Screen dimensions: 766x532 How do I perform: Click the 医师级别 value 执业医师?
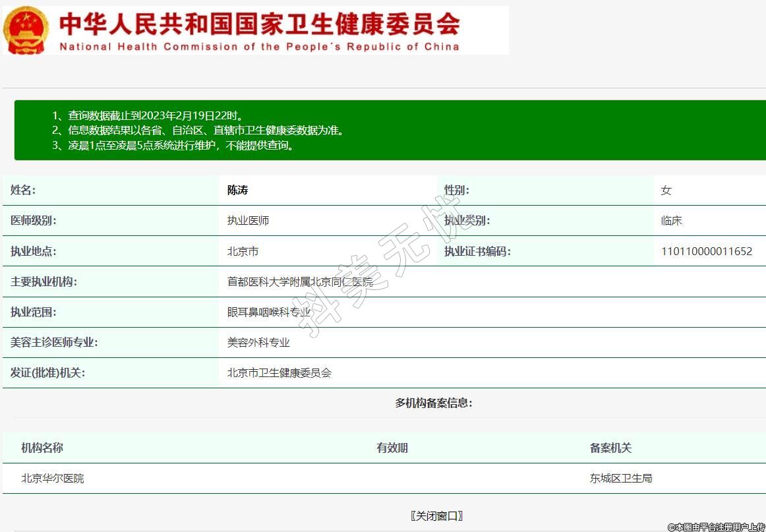click(x=248, y=221)
